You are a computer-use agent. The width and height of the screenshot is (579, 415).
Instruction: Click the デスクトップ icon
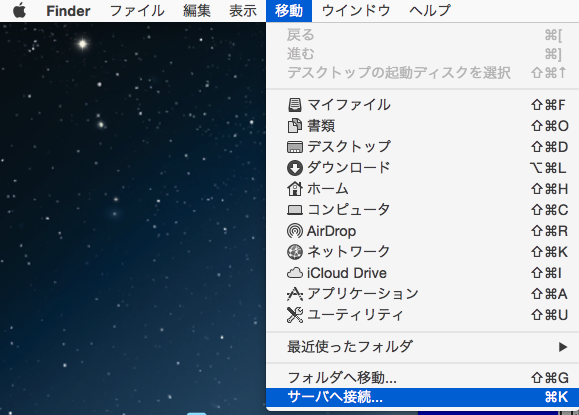(294, 147)
